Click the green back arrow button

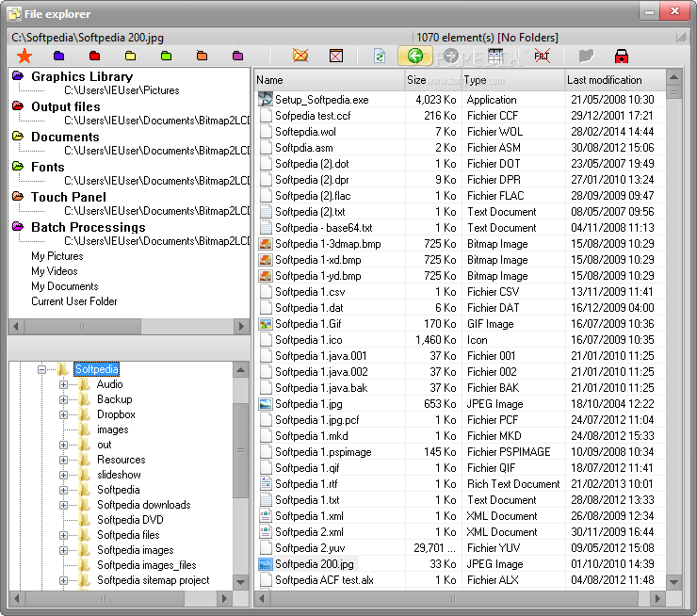[415, 56]
